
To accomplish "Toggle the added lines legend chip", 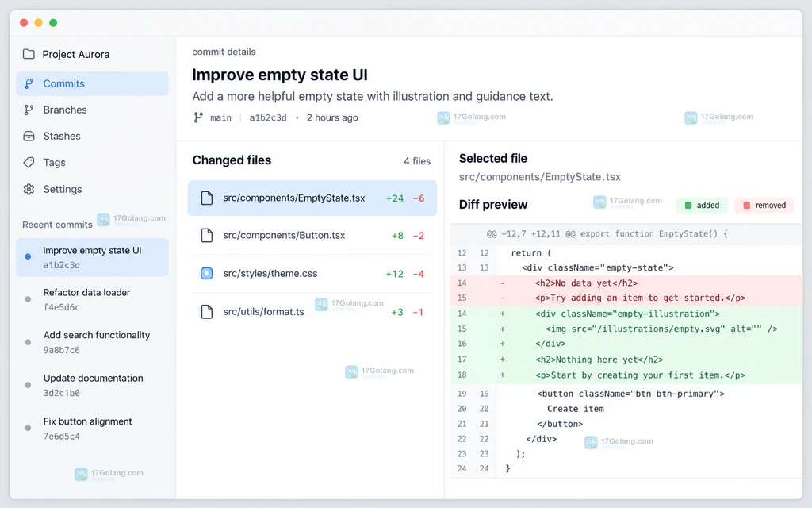I will [702, 206].
